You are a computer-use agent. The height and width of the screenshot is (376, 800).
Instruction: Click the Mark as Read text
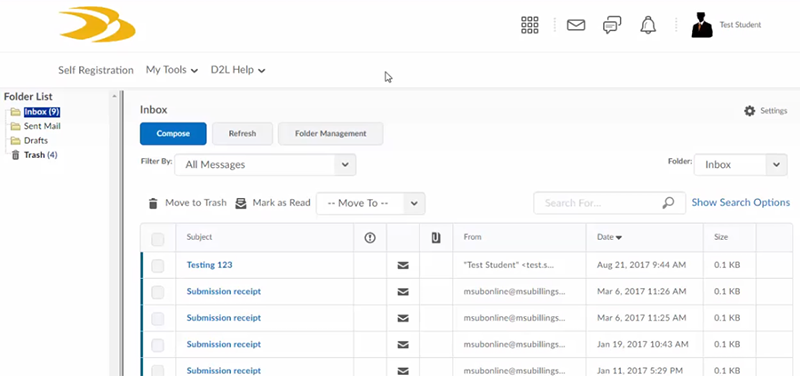pos(281,203)
